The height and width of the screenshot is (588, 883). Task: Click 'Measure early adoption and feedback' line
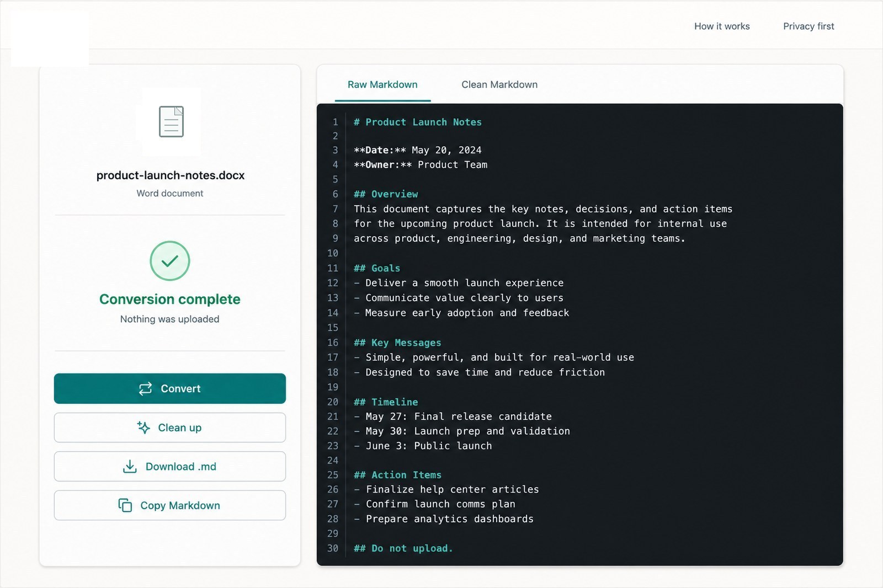[x=461, y=313]
